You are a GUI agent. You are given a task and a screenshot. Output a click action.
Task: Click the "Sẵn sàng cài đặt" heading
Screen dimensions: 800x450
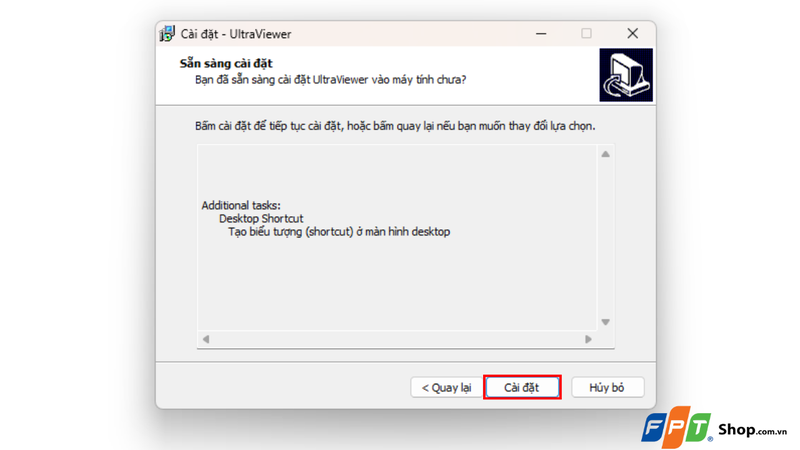pyautogui.click(x=226, y=63)
